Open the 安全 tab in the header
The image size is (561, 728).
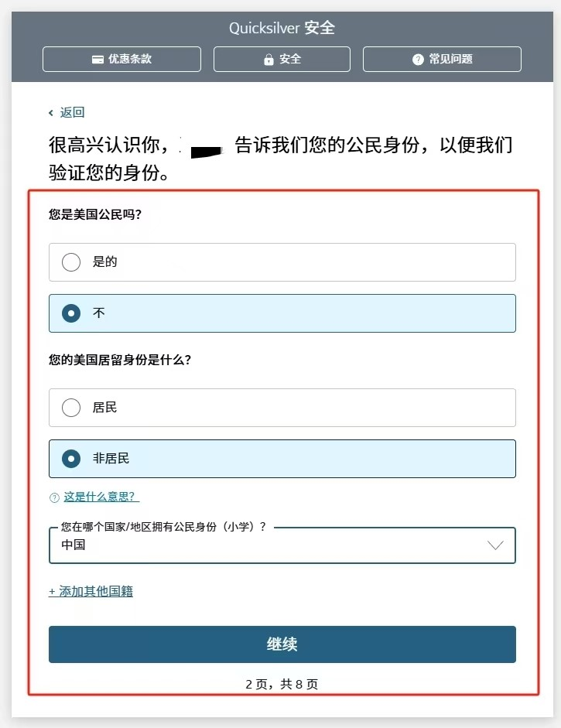[x=282, y=59]
